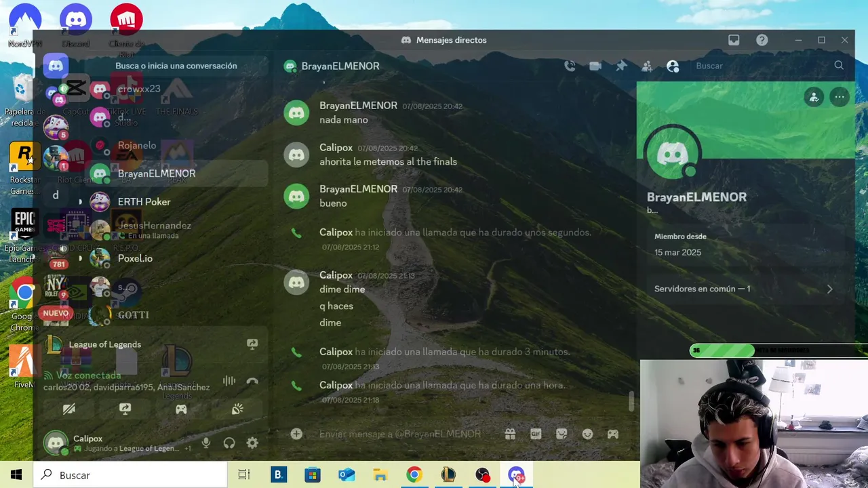Open OBS Studio from taskbar
Screen dimensions: 868x488
482,475
